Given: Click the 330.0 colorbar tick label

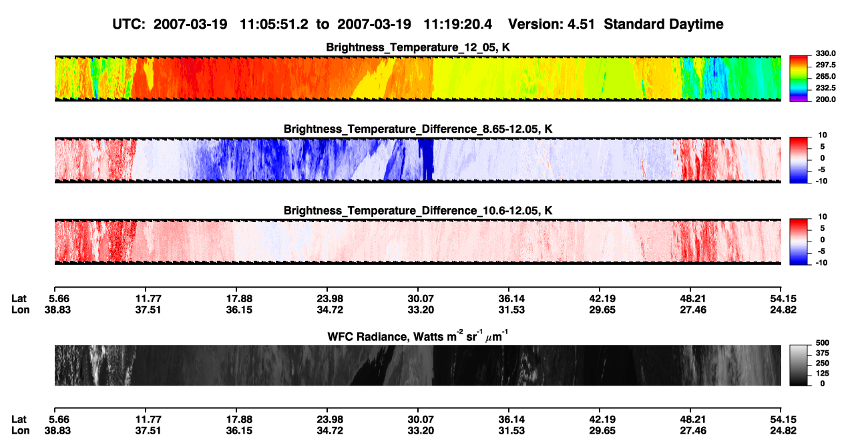Looking at the screenshot, I should (x=826, y=53).
